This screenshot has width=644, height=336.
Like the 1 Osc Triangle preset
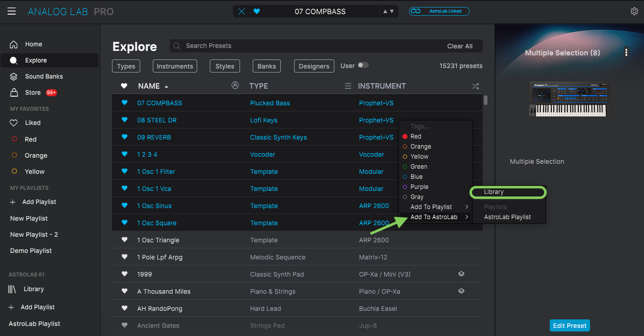[x=125, y=240]
